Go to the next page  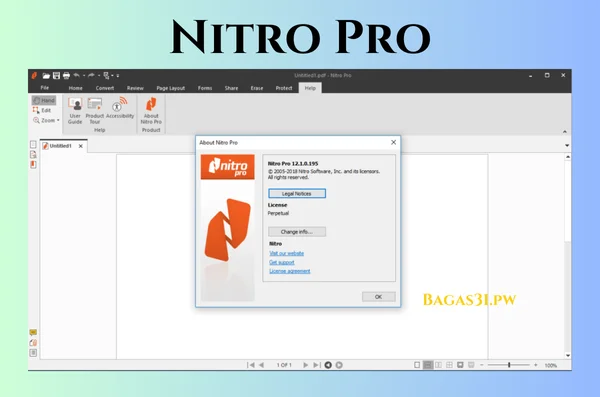click(x=305, y=365)
